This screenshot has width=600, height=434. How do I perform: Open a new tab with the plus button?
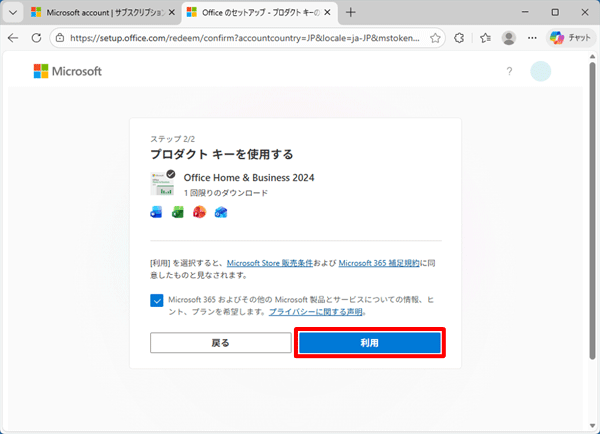(x=350, y=12)
